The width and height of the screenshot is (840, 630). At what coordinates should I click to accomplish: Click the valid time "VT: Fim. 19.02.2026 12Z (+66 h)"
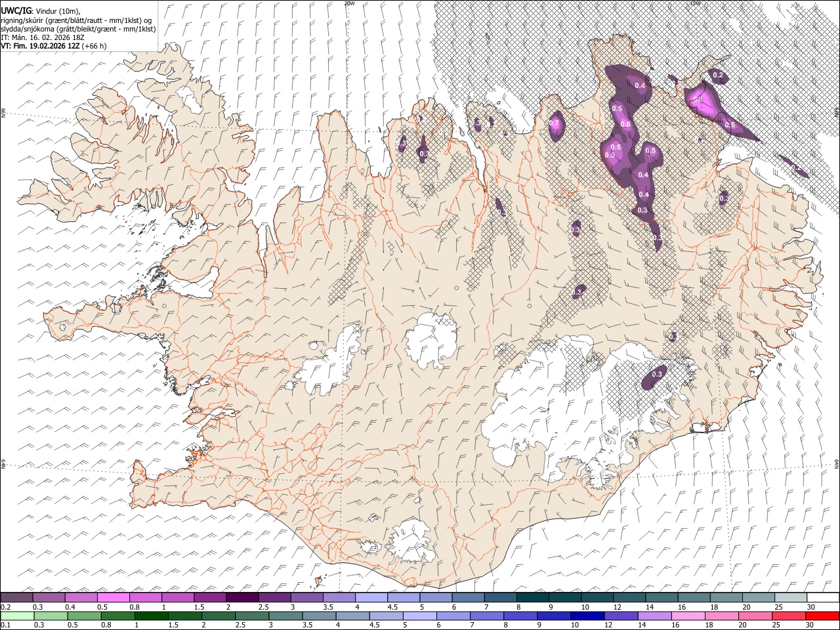pyautogui.click(x=54, y=46)
